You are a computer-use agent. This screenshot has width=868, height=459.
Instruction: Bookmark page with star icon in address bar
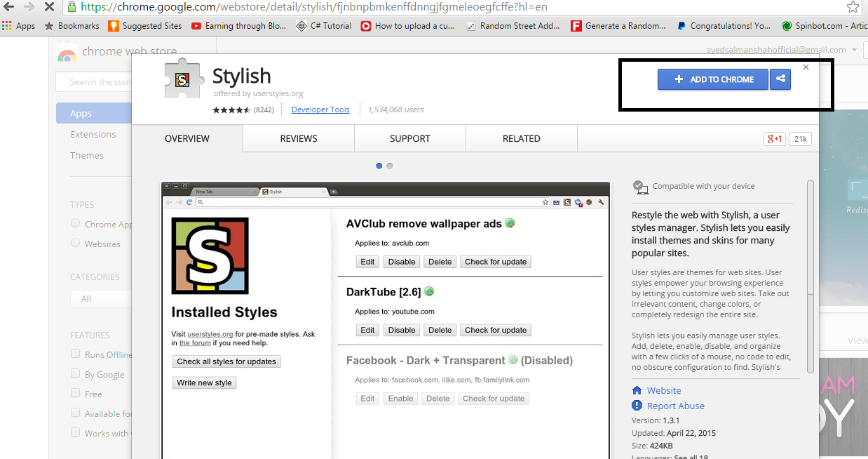click(x=853, y=7)
